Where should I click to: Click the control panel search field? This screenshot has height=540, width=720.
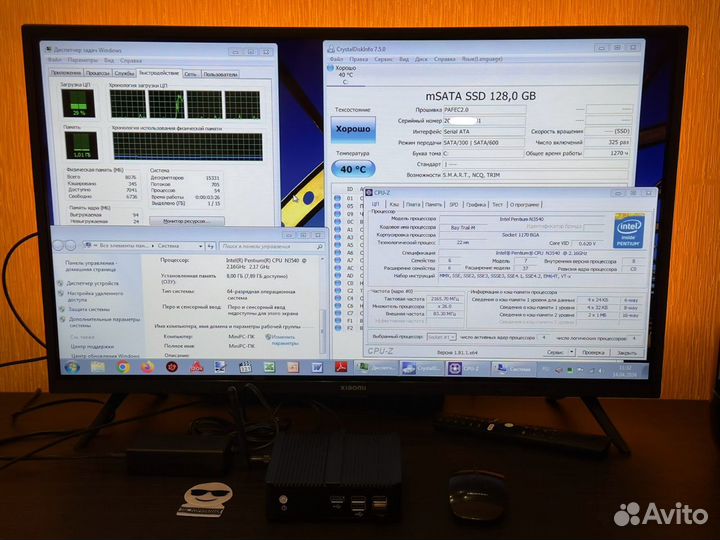click(271, 247)
